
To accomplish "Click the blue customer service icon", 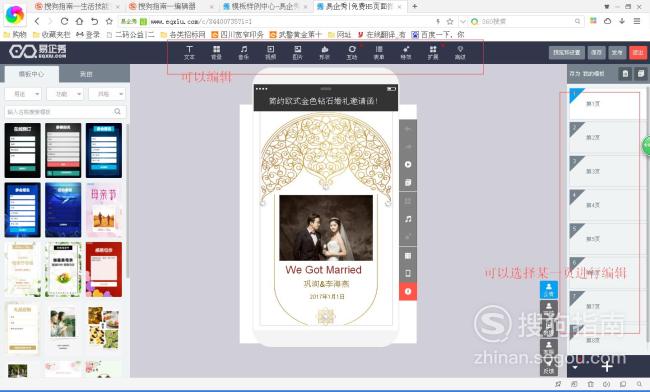I will 548,290.
